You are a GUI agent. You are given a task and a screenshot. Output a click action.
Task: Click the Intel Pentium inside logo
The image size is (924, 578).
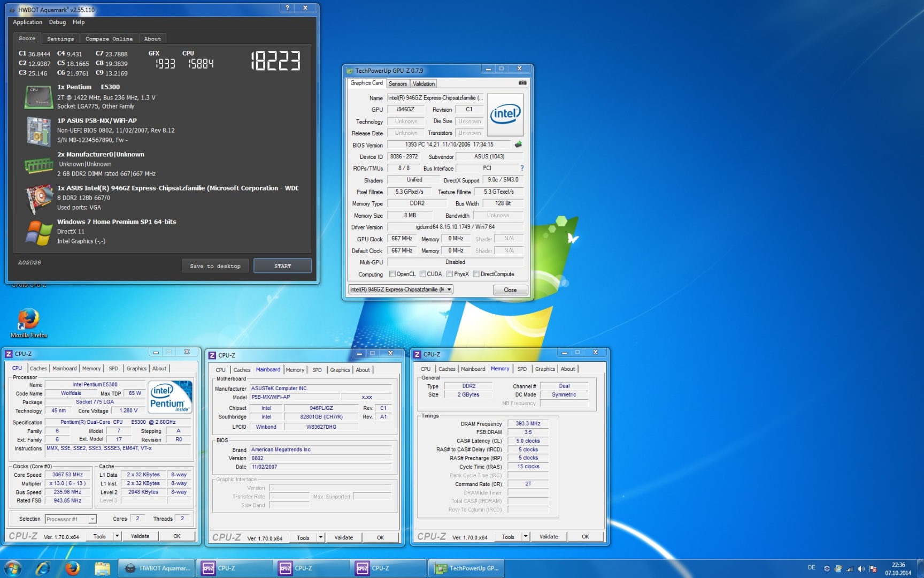(x=170, y=397)
